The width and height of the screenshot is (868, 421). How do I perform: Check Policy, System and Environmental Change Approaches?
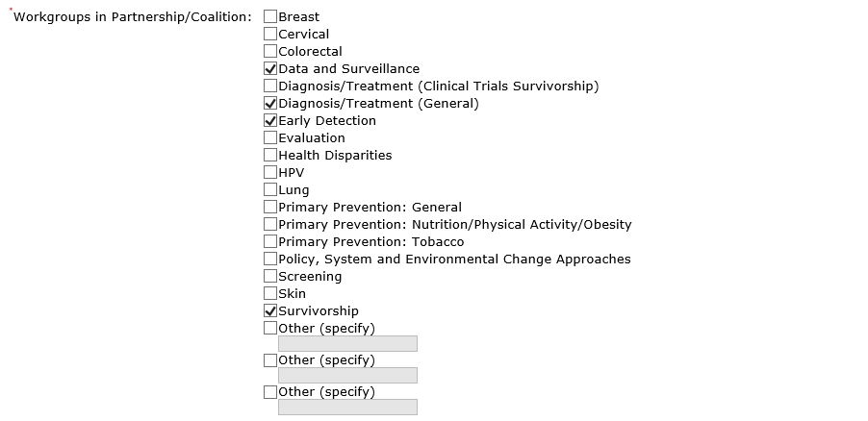[270, 260]
